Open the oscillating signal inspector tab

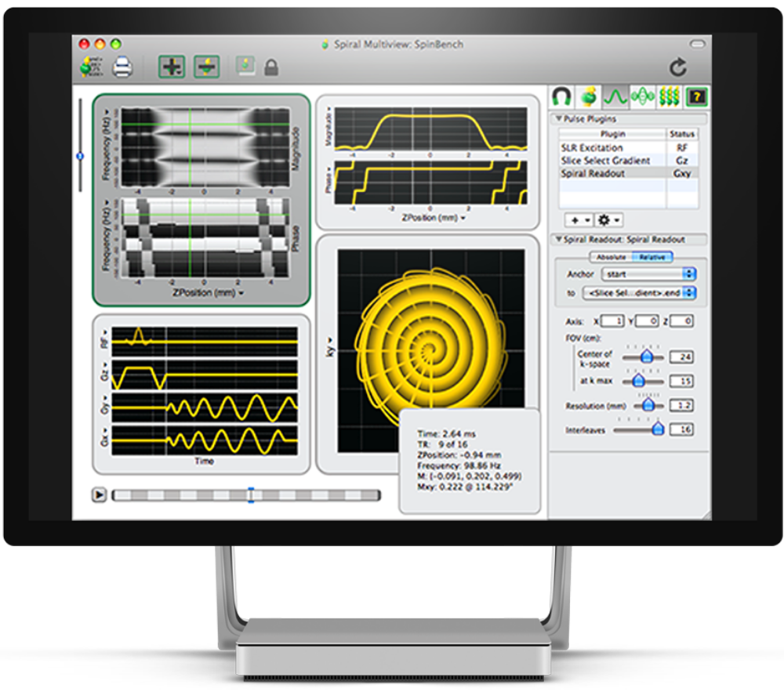pyautogui.click(x=642, y=96)
